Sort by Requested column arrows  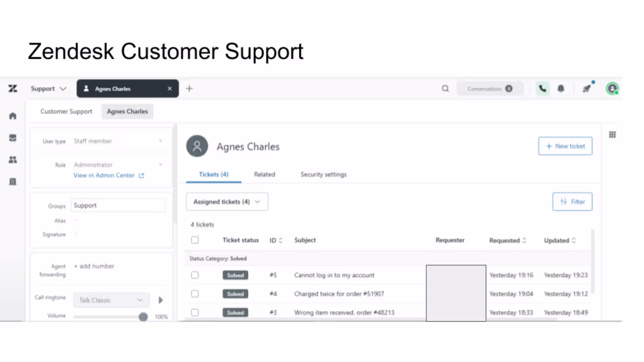pyautogui.click(x=524, y=240)
